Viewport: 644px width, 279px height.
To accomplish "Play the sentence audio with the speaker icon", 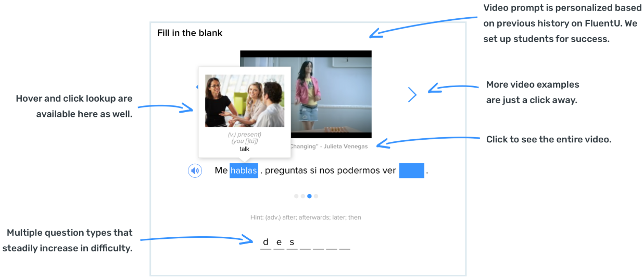I will [x=195, y=171].
